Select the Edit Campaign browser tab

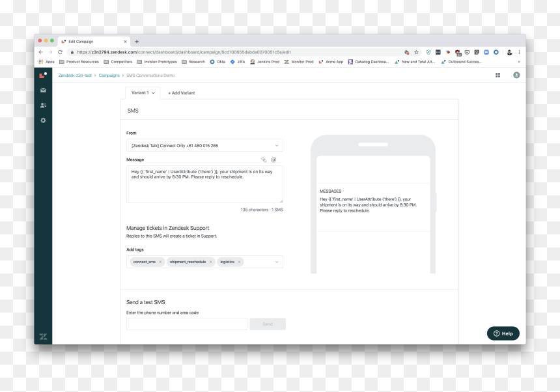pos(94,42)
